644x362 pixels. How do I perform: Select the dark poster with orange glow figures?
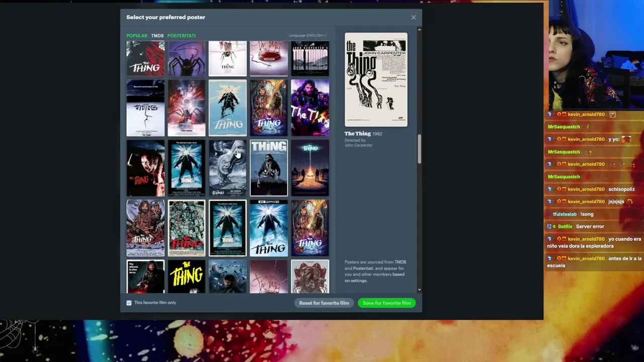point(310,168)
